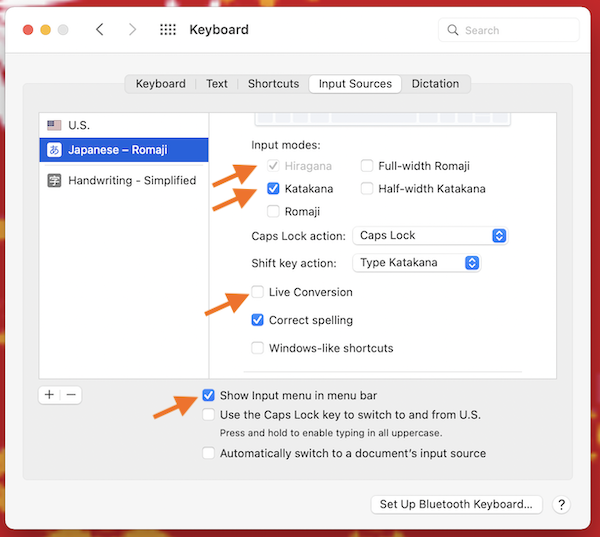Open the show-all preferences grid
Image resolution: width=600 pixels, height=537 pixels.
(x=168, y=30)
